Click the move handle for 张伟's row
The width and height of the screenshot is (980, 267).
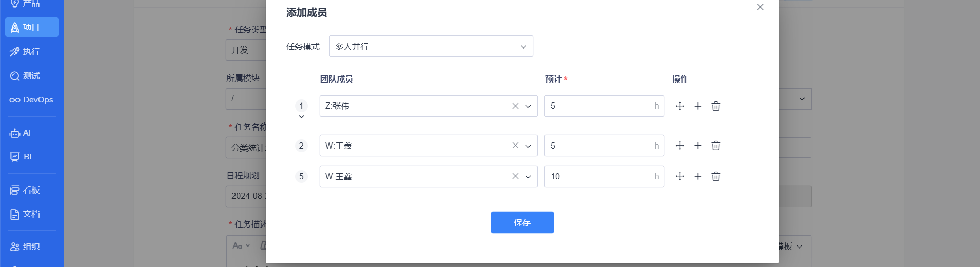click(680, 106)
